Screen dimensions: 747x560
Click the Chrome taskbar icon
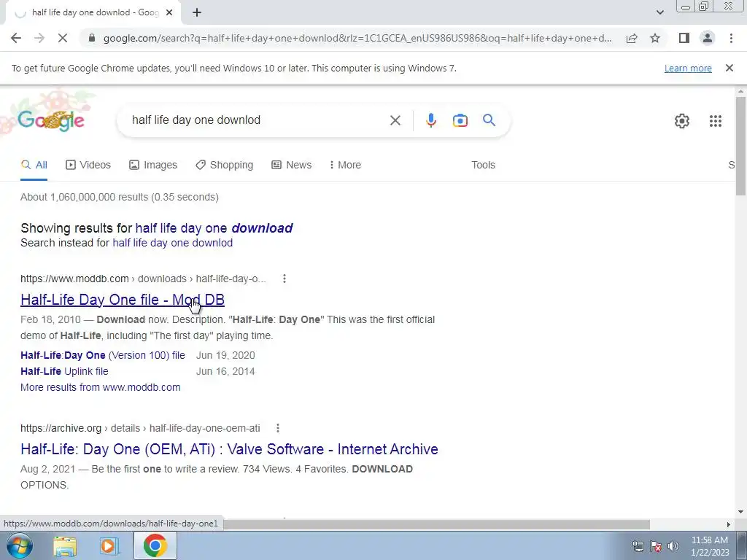[155, 545]
